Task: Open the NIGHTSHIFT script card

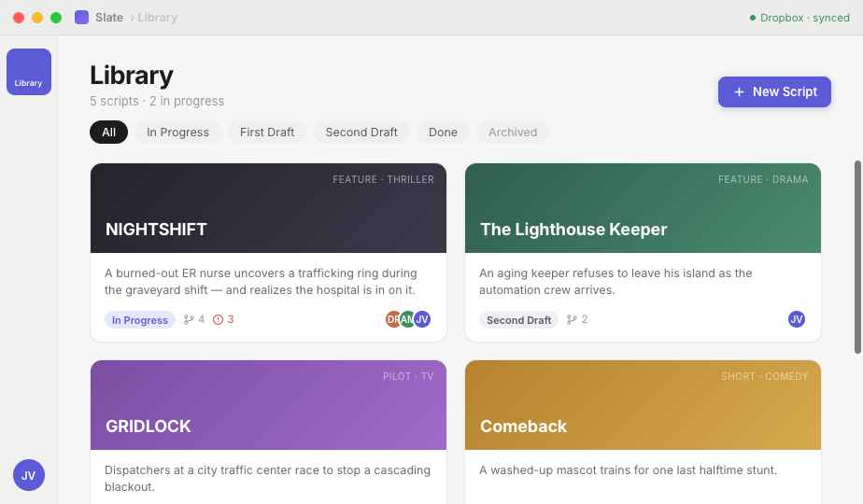Action: point(269,252)
